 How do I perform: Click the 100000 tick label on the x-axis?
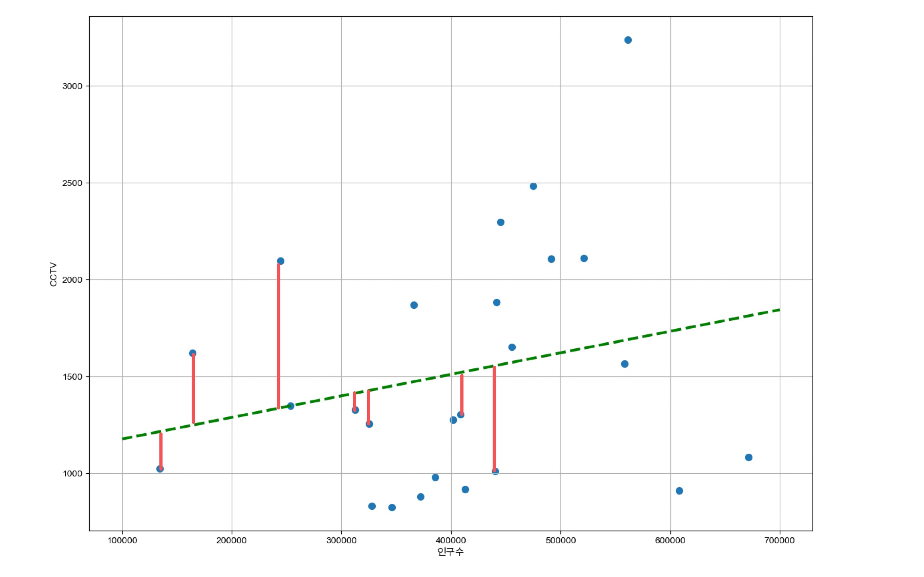(122, 541)
